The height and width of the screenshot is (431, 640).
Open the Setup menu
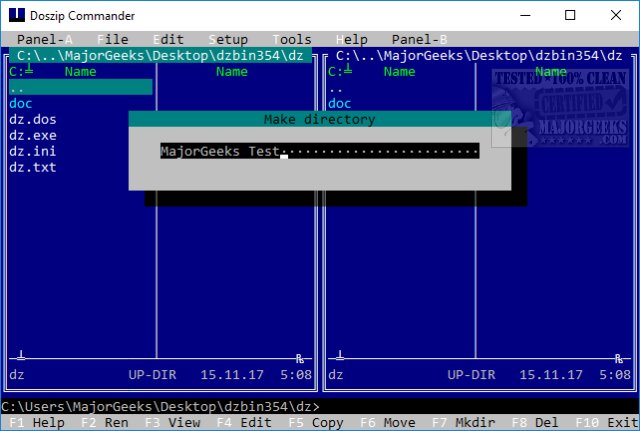click(x=228, y=40)
